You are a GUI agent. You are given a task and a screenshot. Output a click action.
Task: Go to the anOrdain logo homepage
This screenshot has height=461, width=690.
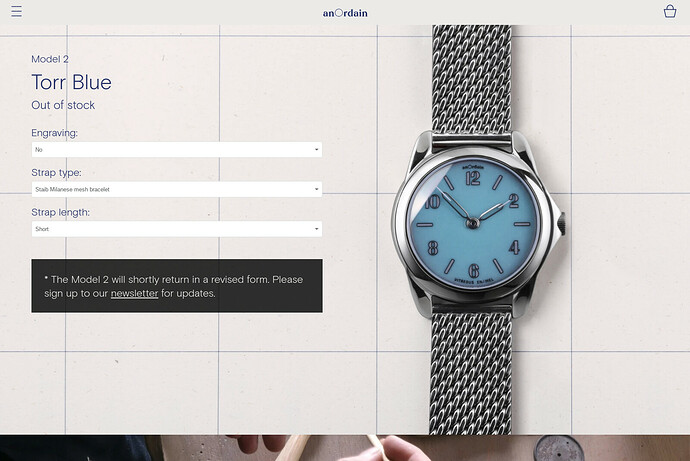pyautogui.click(x=345, y=13)
